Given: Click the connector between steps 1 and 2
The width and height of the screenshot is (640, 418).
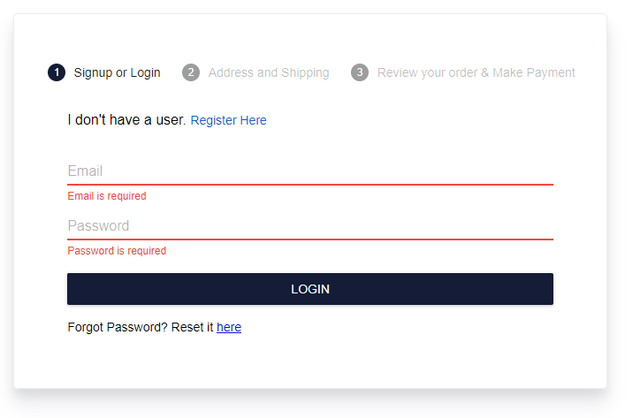Looking at the screenshot, I should pos(171,73).
